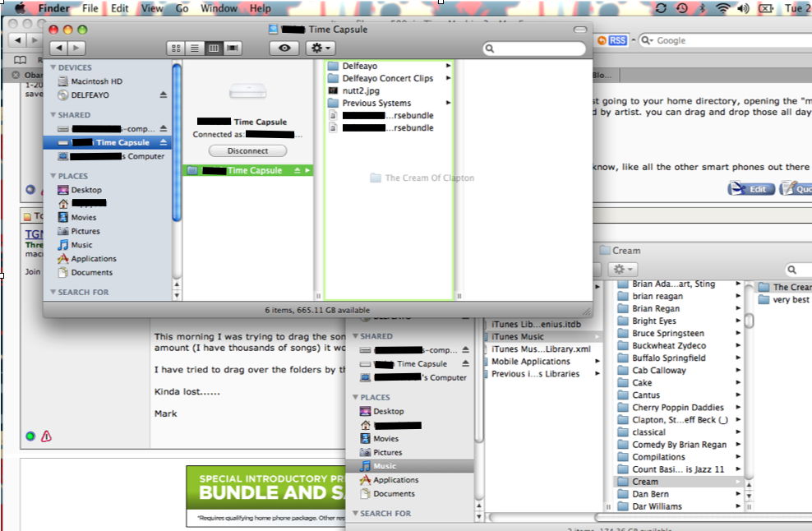Open Applications in rear Finder sidebar

(395, 480)
